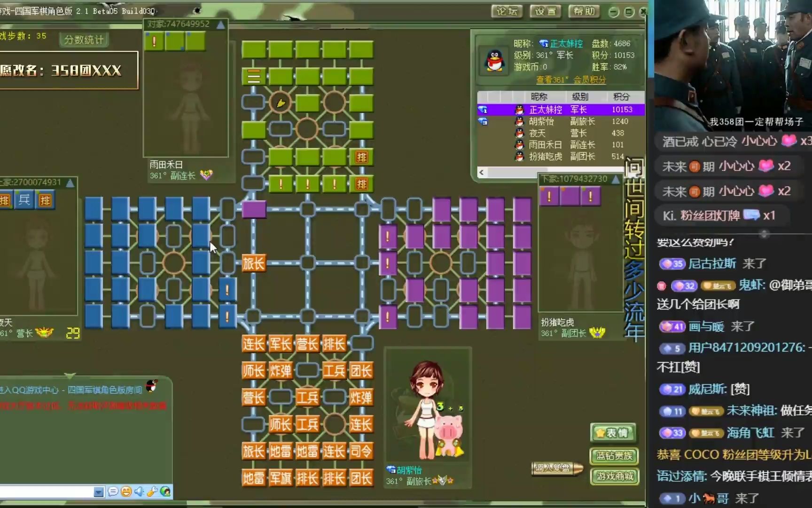Click blue diamond icon beside 正太妹控 nickname

pyautogui.click(x=544, y=44)
